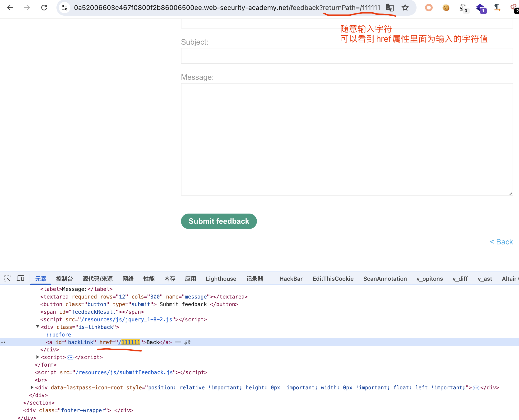Expand the collapsed script node
The height and width of the screenshot is (420, 519).
(x=37, y=357)
